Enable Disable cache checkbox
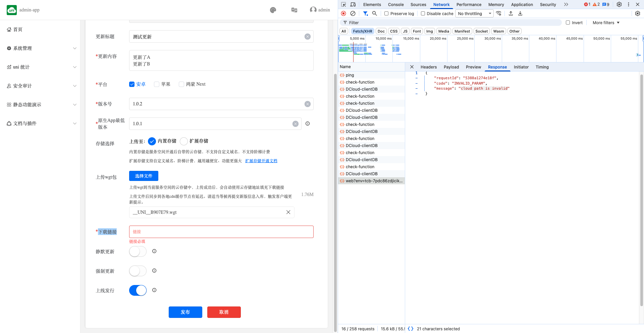This screenshot has width=644, height=333. pos(423,13)
